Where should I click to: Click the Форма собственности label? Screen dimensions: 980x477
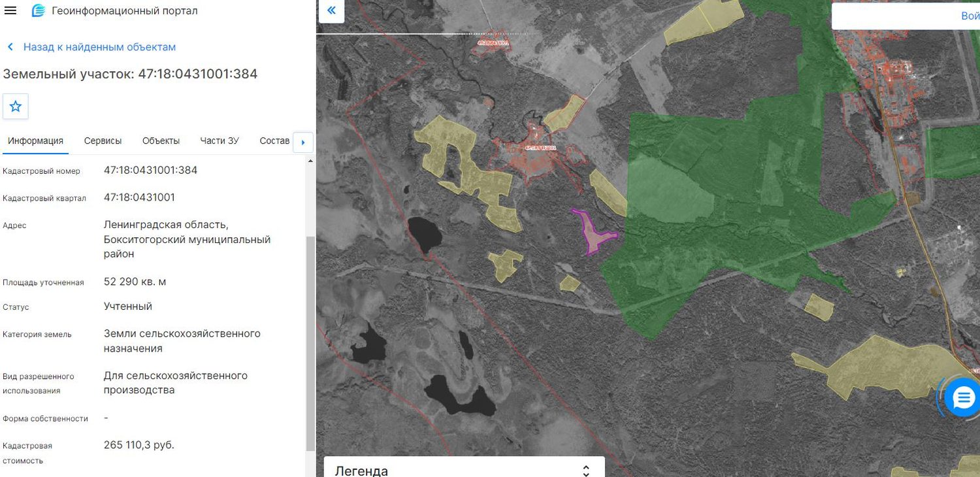coord(45,418)
